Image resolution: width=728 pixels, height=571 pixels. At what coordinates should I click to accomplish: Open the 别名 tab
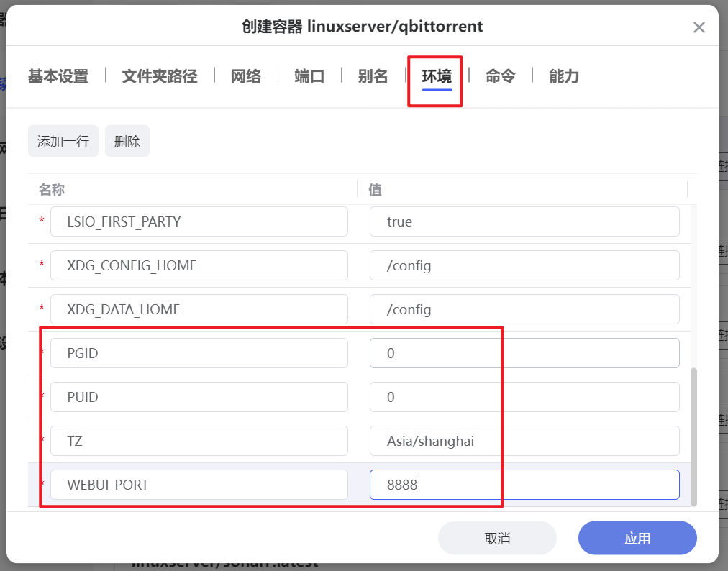373,76
